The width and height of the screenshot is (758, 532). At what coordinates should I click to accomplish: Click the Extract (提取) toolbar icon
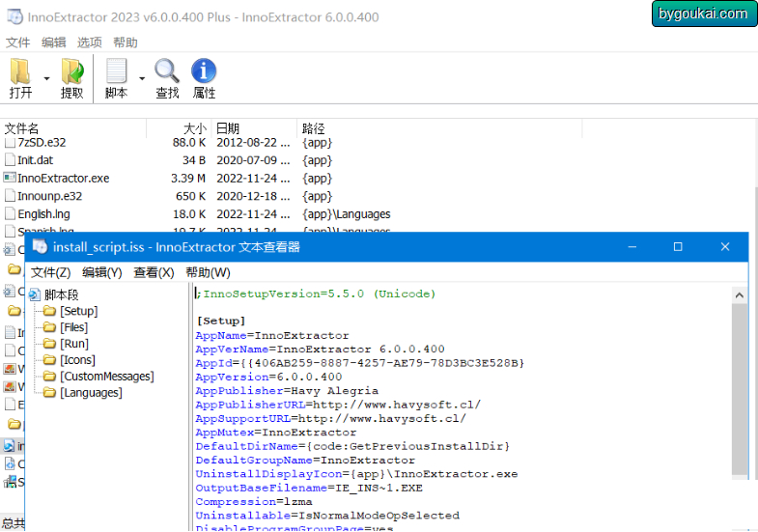click(72, 71)
